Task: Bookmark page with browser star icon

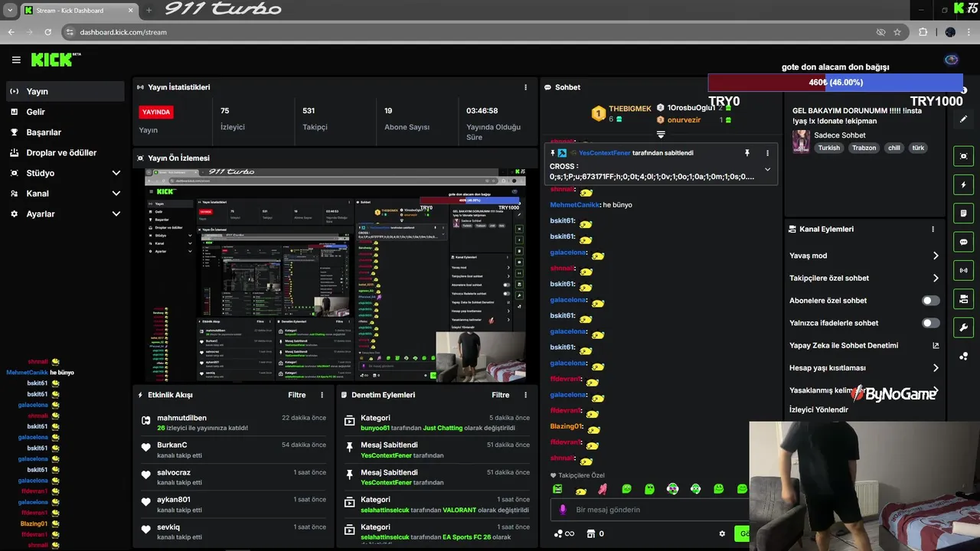Action: pyautogui.click(x=897, y=32)
